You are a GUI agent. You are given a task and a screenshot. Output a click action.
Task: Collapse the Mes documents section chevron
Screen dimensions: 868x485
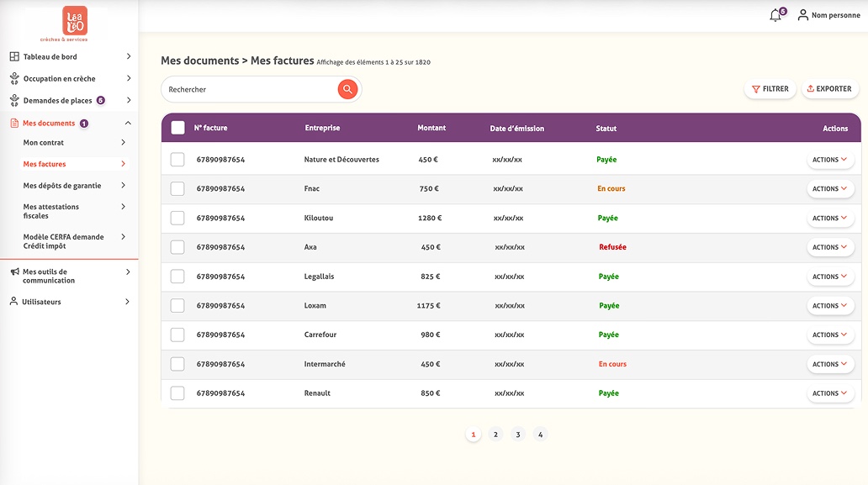(128, 123)
